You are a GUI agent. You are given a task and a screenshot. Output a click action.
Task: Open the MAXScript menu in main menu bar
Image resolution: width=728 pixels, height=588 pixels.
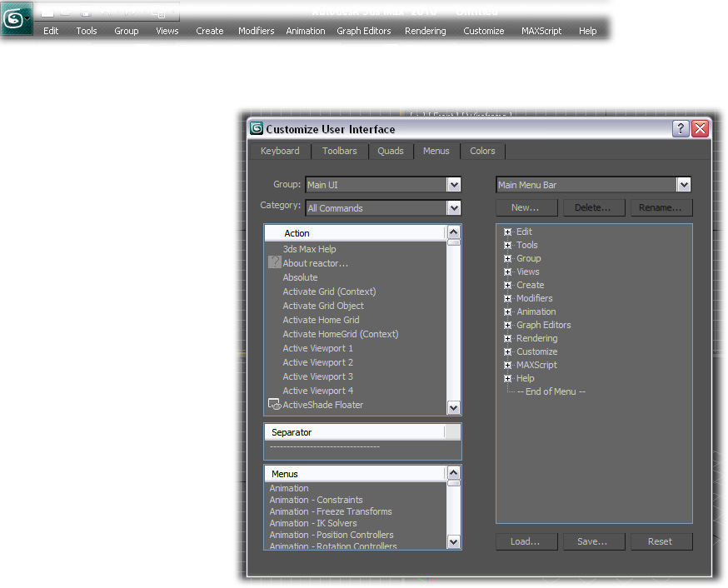541,31
